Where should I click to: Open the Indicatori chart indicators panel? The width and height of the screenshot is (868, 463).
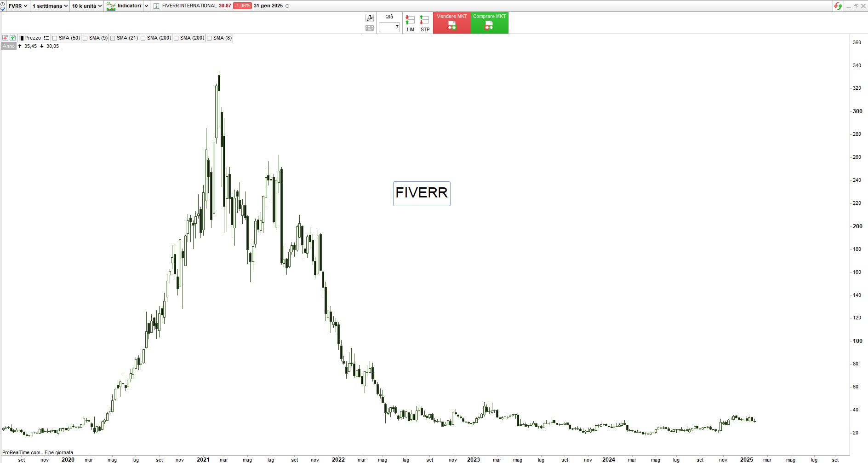pyautogui.click(x=124, y=6)
